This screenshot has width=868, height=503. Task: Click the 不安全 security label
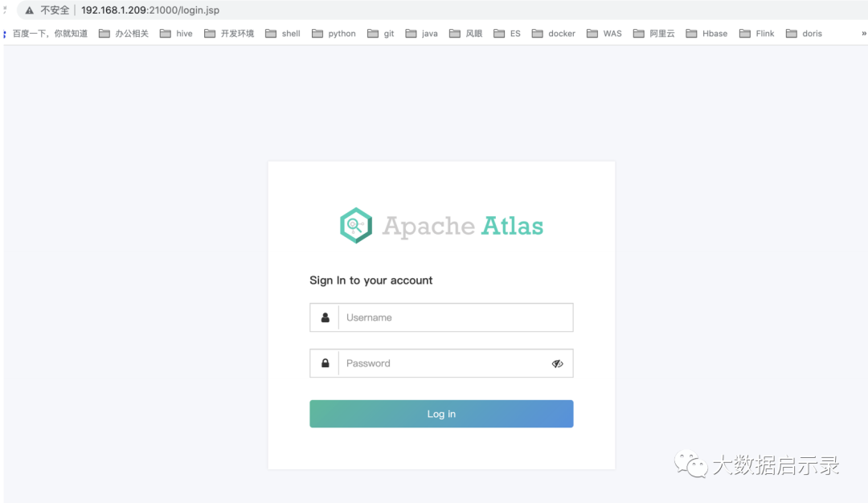pyautogui.click(x=55, y=10)
